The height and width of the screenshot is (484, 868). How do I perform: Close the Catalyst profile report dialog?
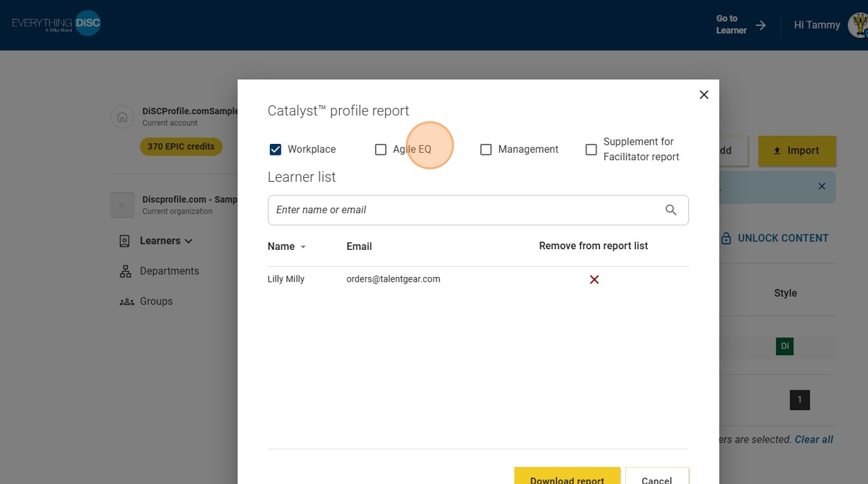704,94
